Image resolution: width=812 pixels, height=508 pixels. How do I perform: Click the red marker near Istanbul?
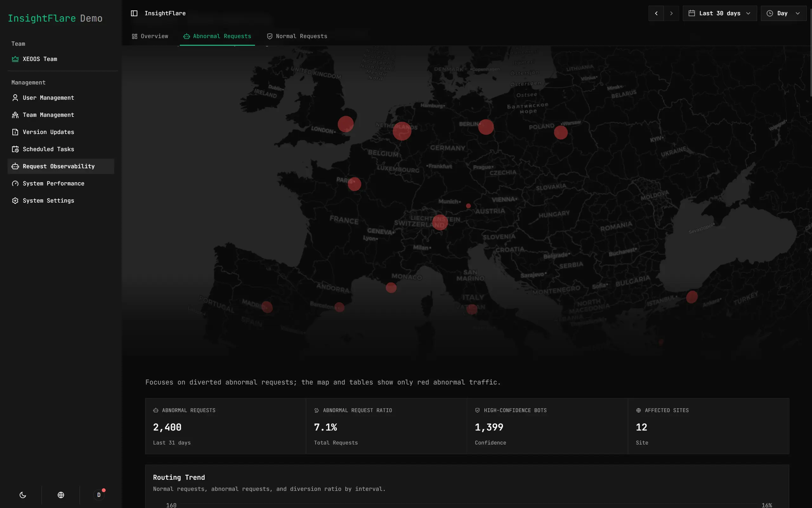click(x=691, y=297)
